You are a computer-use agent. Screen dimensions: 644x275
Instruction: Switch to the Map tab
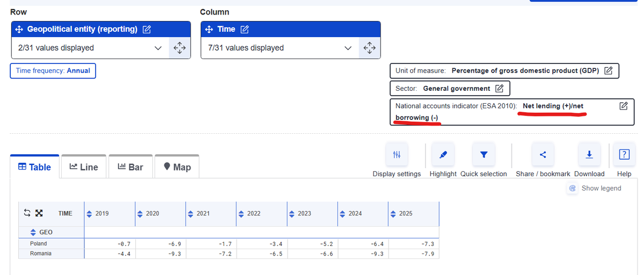(177, 167)
